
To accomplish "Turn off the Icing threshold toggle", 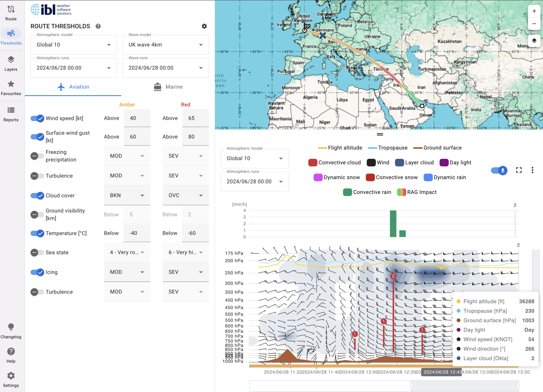I will [37, 272].
